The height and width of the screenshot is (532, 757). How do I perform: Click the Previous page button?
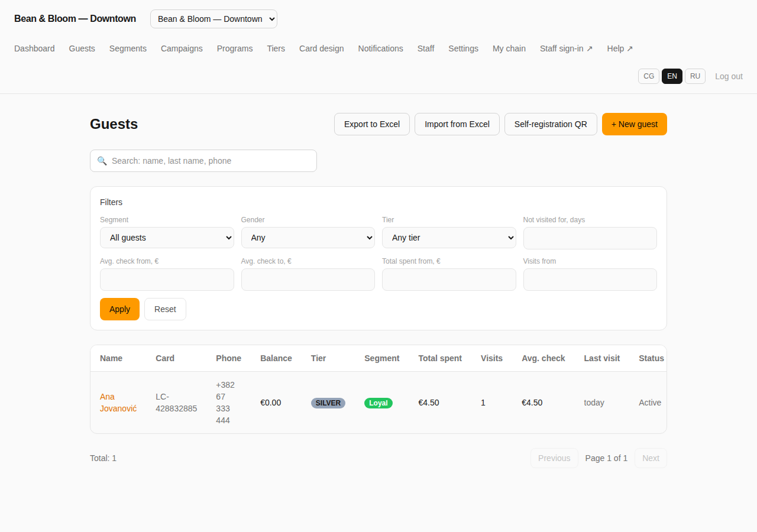click(x=554, y=458)
